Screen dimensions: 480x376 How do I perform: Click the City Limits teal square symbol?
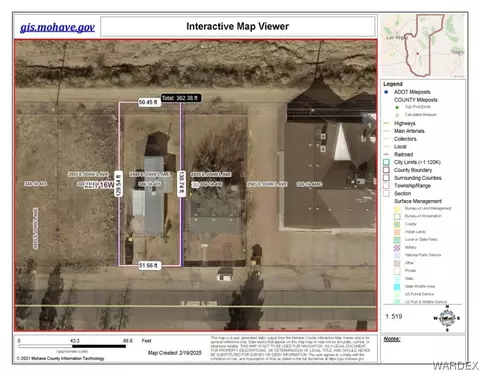(x=386, y=162)
